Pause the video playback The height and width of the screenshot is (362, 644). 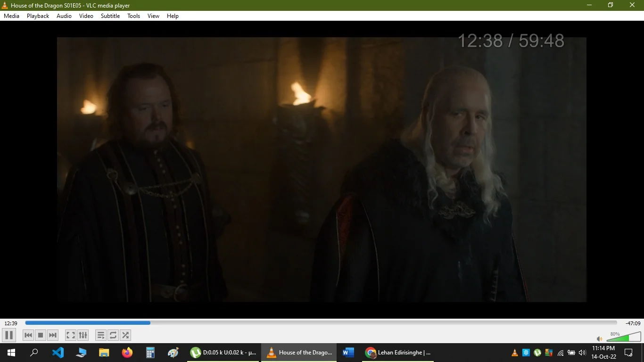(x=9, y=335)
